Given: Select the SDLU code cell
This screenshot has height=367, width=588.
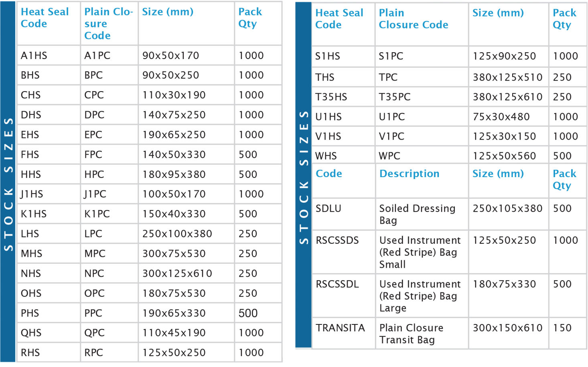Looking at the screenshot, I should 328,208.
